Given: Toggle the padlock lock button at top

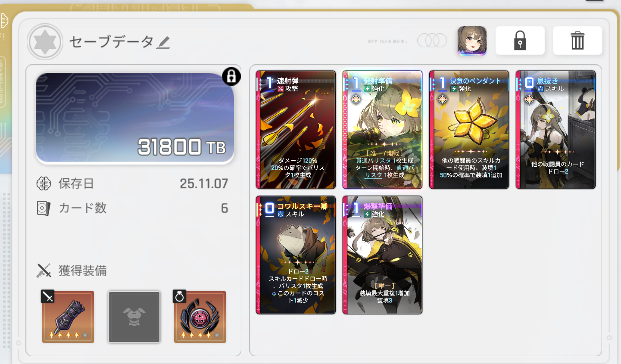Looking at the screenshot, I should point(520,40).
